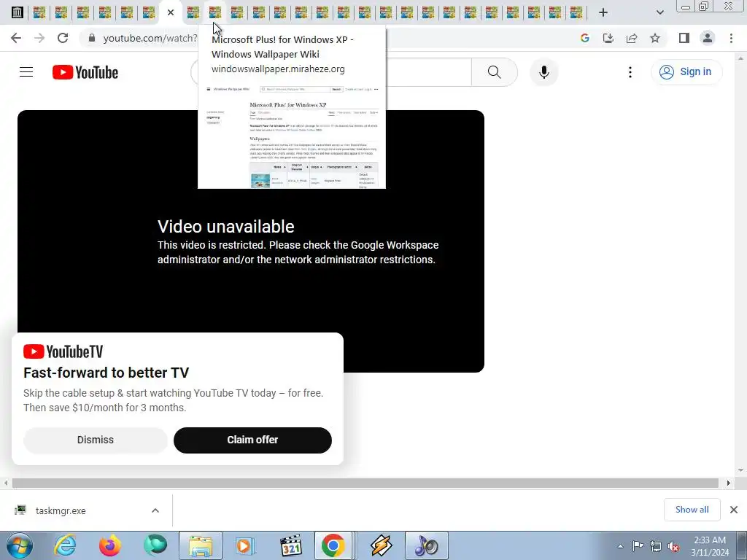Click the Chrome taskbar icon

(x=333, y=545)
